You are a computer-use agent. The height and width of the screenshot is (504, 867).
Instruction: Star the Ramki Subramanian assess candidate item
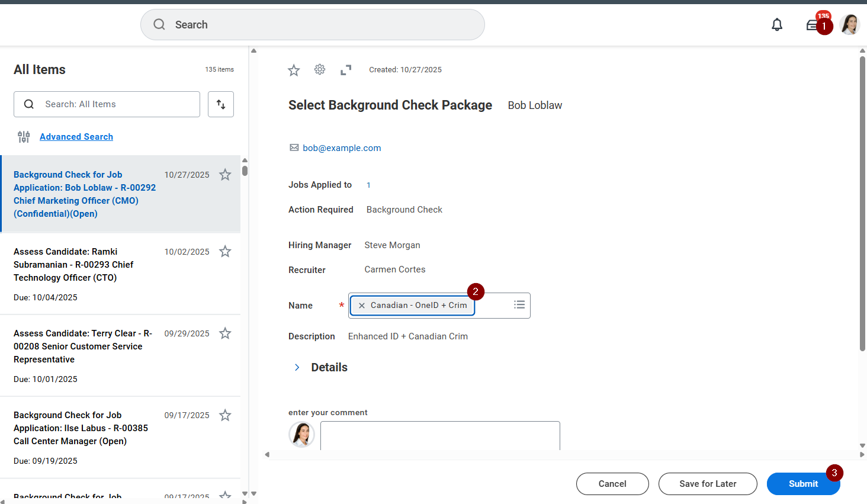click(x=225, y=252)
